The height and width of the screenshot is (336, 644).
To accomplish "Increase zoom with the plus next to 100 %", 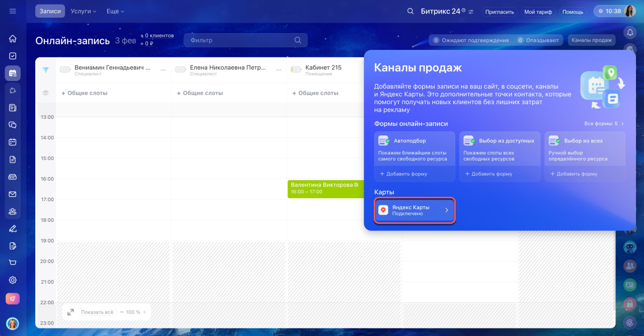I will [x=145, y=312].
